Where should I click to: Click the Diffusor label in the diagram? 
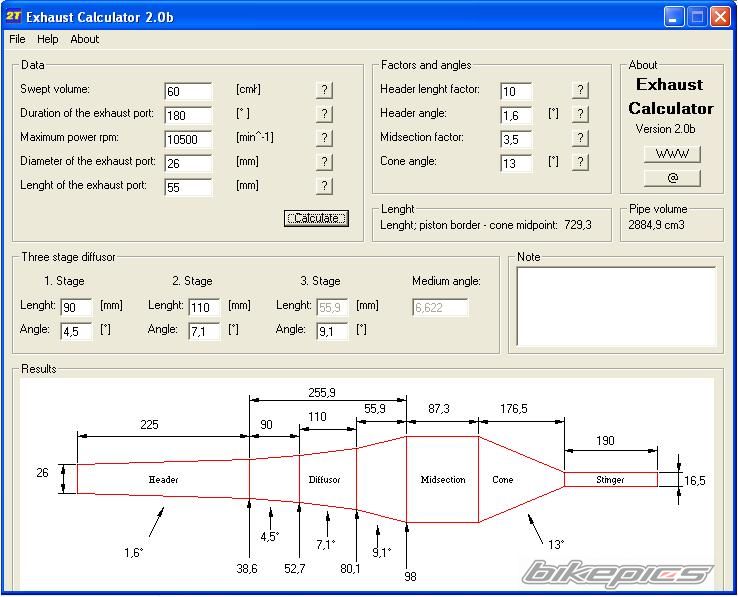coord(324,480)
